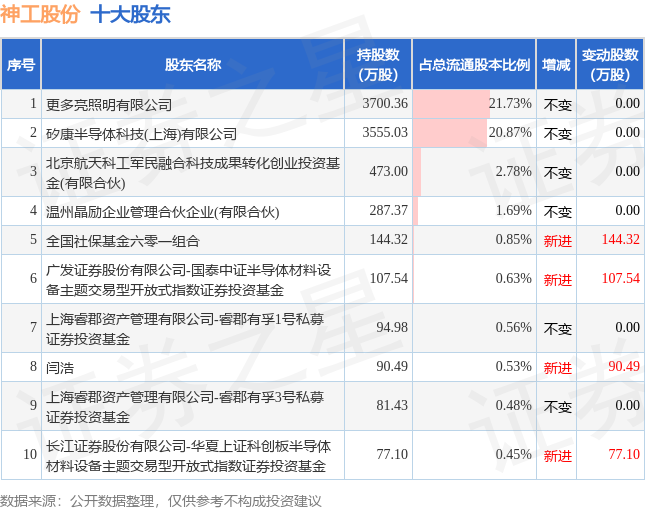Click the 数据来源 footnote text
This screenshot has width=645, height=510.
click(x=160, y=501)
